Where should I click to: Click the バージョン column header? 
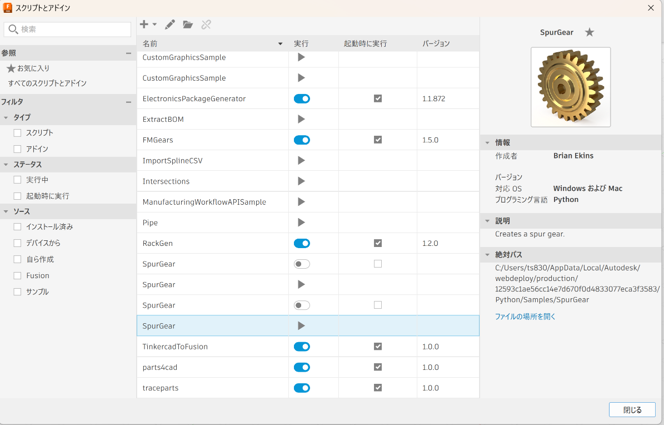[436, 44]
